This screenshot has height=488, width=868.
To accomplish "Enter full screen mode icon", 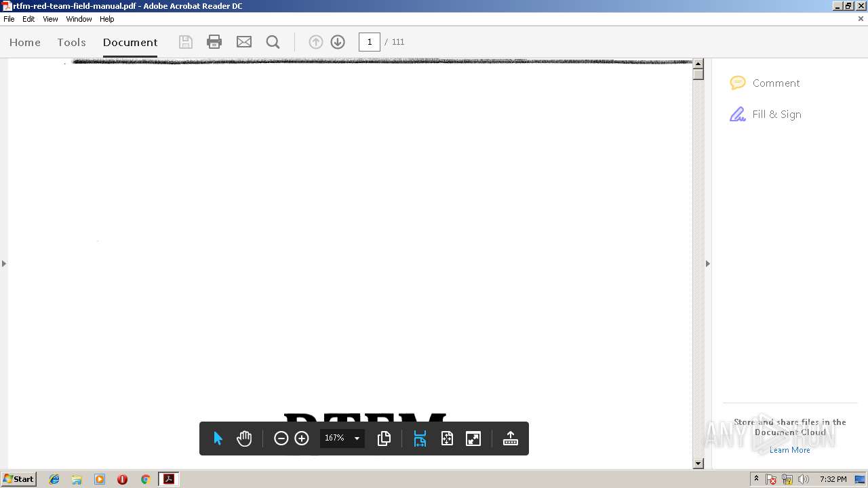I will pyautogui.click(x=473, y=439).
